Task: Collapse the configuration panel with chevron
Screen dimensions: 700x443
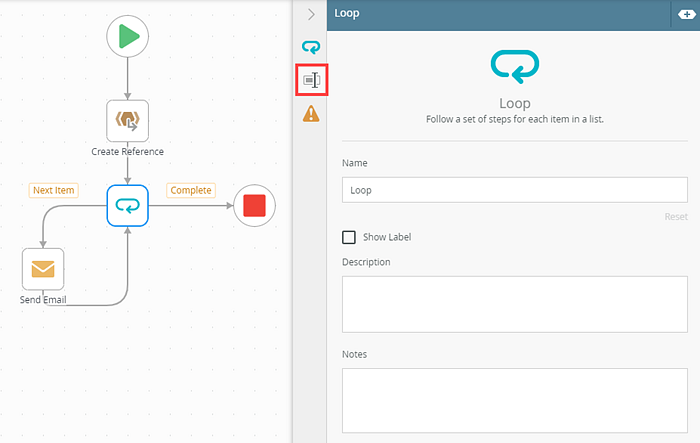Action: (x=311, y=14)
